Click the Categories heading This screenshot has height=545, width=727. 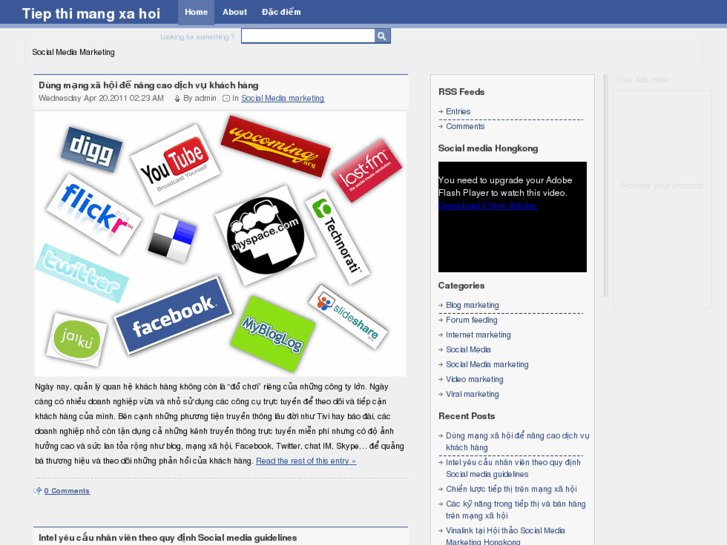(x=461, y=286)
